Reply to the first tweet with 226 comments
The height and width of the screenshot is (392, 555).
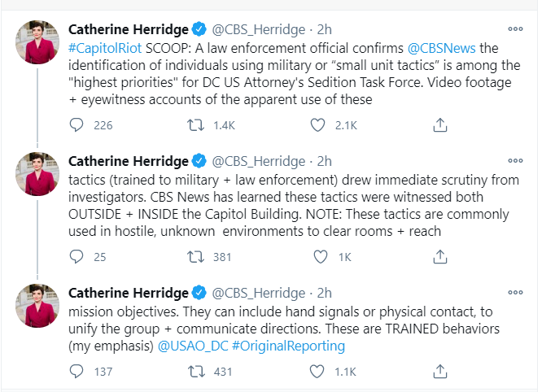(76, 125)
